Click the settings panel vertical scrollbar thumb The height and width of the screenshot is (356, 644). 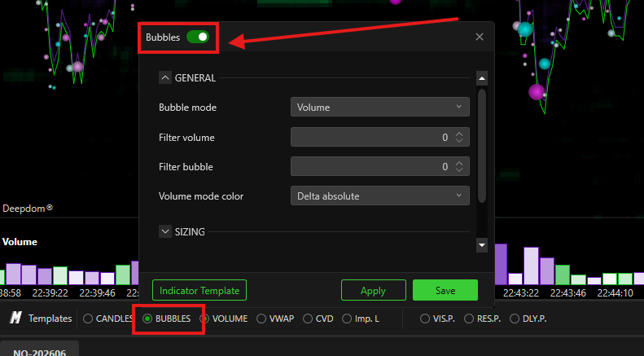pos(482,146)
